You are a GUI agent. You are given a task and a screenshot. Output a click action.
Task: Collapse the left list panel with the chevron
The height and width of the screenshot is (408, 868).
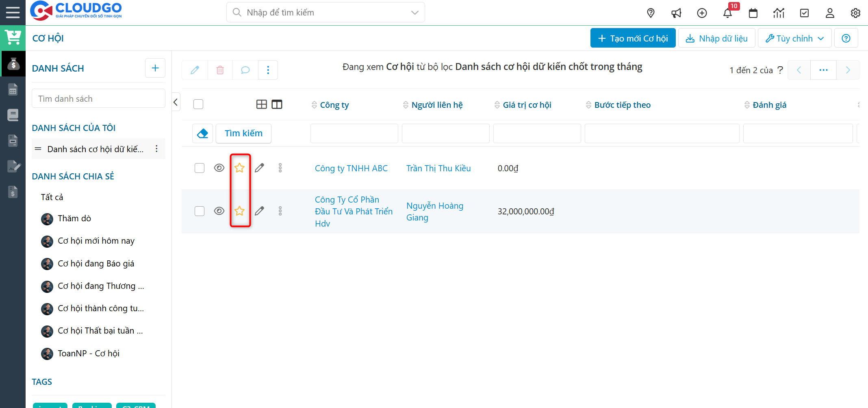coord(175,102)
